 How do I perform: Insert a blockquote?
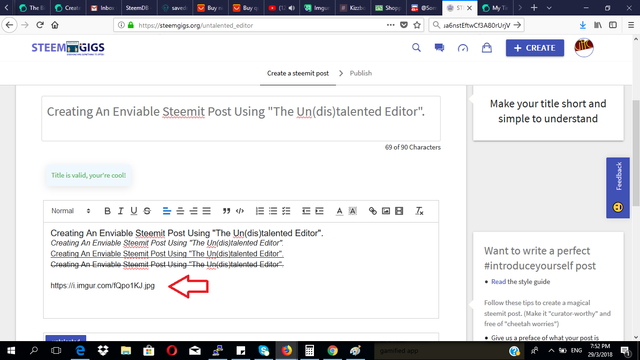pos(226,211)
